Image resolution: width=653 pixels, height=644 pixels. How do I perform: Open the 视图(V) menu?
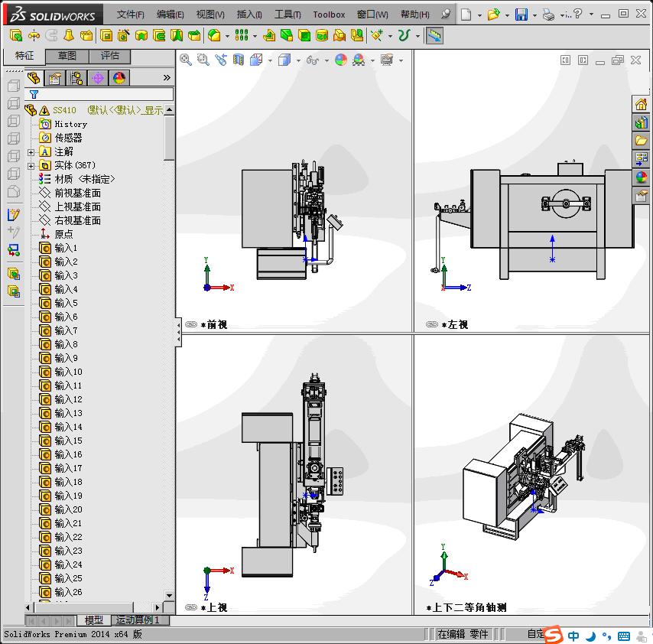click(x=210, y=15)
